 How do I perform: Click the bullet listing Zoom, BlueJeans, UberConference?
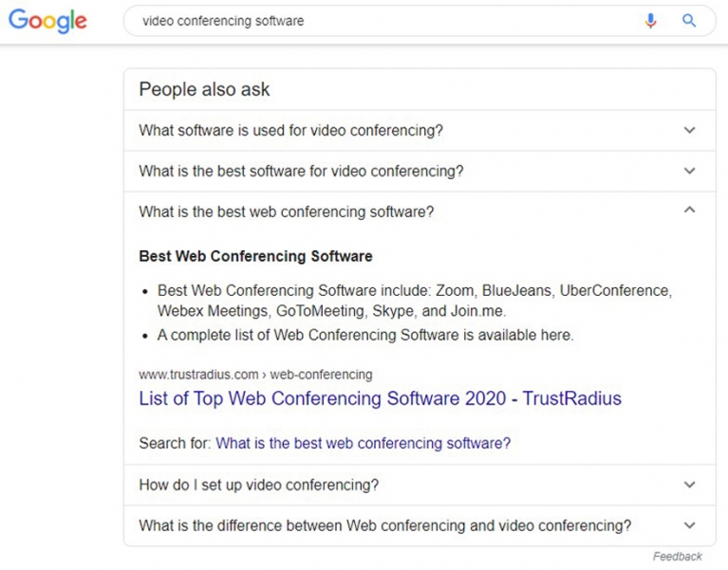pyautogui.click(x=415, y=301)
